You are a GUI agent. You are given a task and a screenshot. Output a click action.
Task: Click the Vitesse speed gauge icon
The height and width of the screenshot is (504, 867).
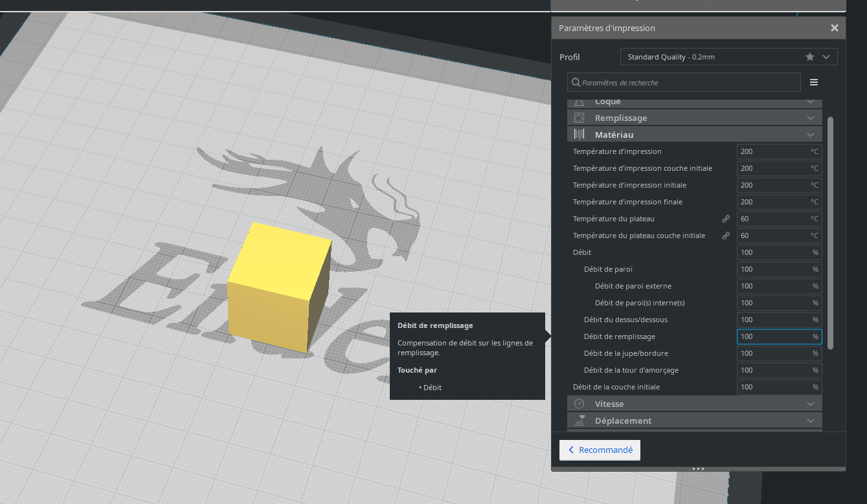pyautogui.click(x=580, y=404)
